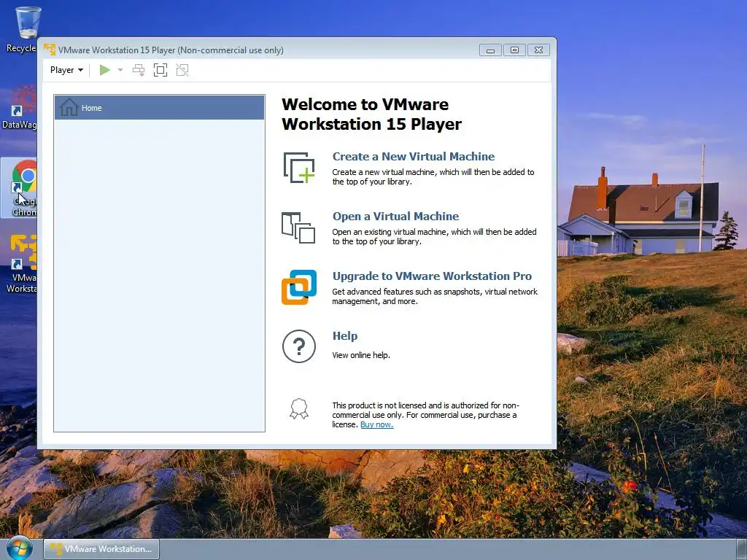Select Upgrade to VMware Workstation Pro
Image resolution: width=747 pixels, height=560 pixels.
(x=432, y=276)
